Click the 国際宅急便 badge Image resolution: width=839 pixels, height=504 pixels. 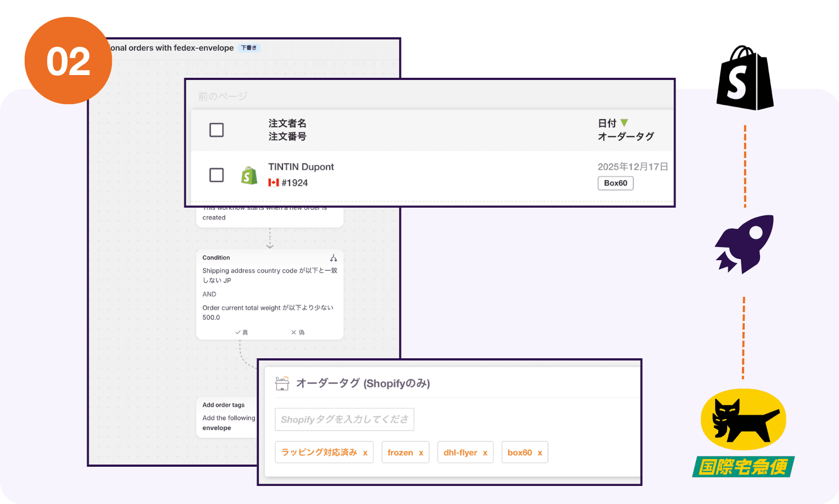pyautogui.click(x=743, y=465)
